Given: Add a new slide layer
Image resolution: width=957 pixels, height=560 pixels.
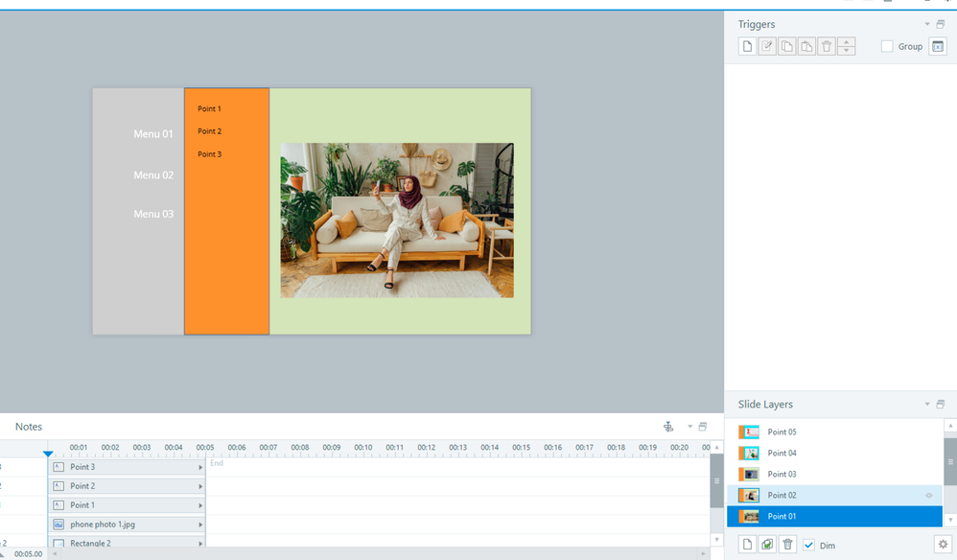Looking at the screenshot, I should pos(748,545).
